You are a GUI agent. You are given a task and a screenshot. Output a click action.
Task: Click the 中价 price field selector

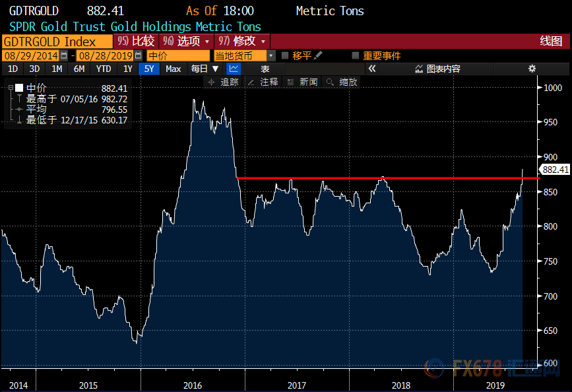coord(178,55)
